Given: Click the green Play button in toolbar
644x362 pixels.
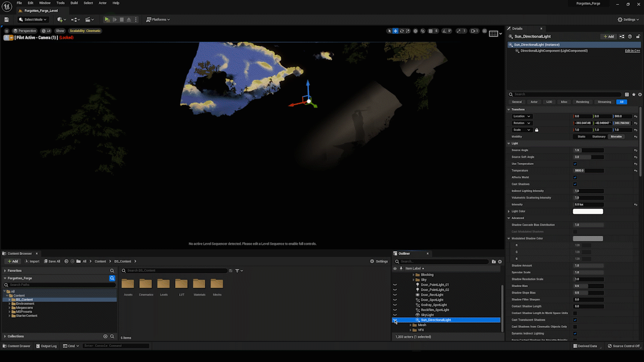Looking at the screenshot, I should (x=107, y=20).
